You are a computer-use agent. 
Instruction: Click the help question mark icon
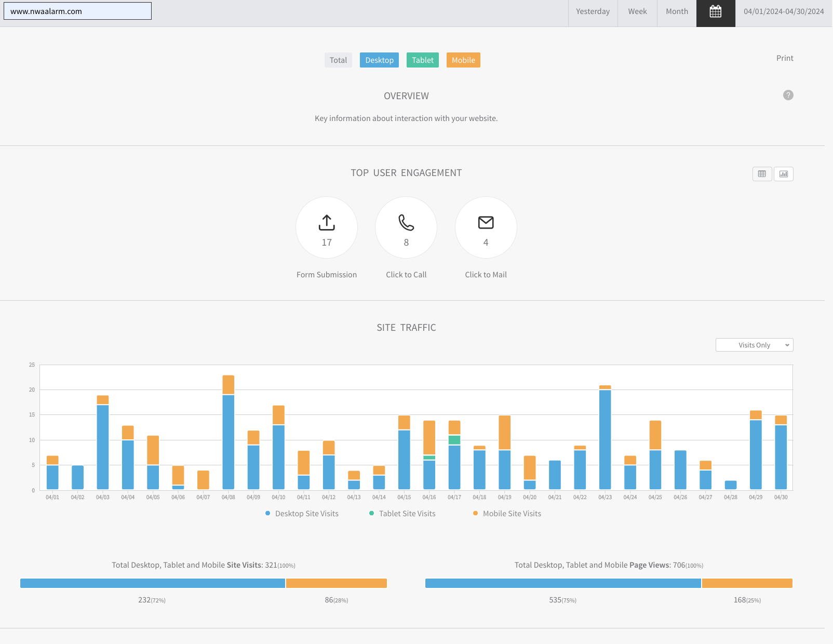coord(788,95)
